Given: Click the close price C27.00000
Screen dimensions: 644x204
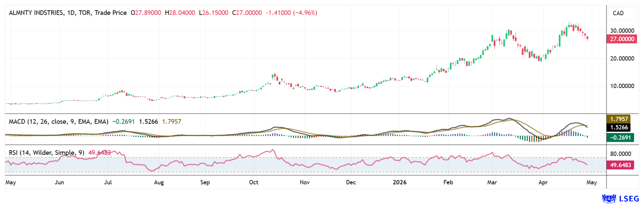Looking at the screenshot, I should point(247,13).
